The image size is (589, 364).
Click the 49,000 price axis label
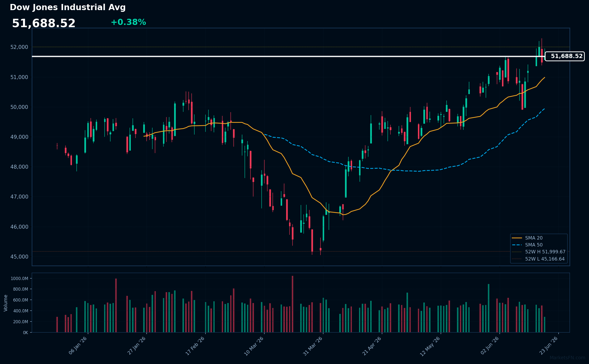(19, 137)
